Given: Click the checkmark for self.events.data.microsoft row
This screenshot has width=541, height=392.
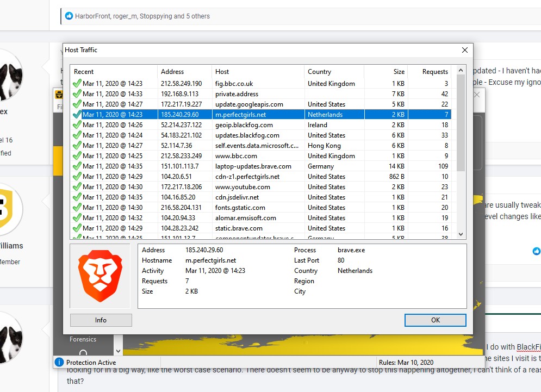Looking at the screenshot, I should [x=77, y=146].
